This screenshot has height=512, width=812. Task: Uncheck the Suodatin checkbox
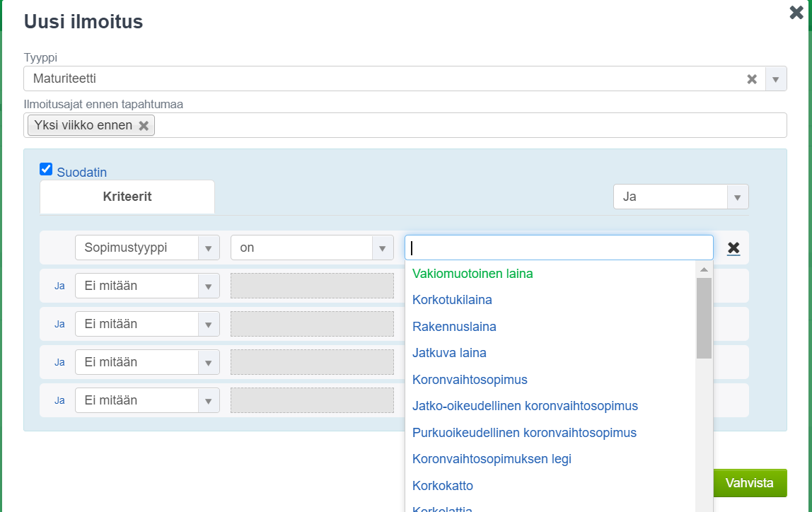46,169
